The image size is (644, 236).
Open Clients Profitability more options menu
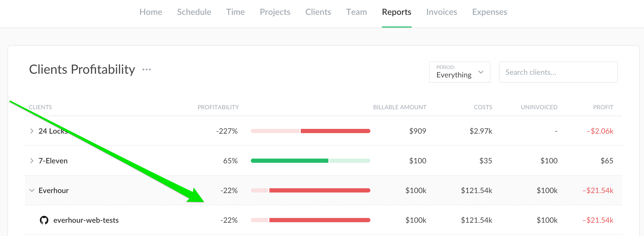(147, 69)
